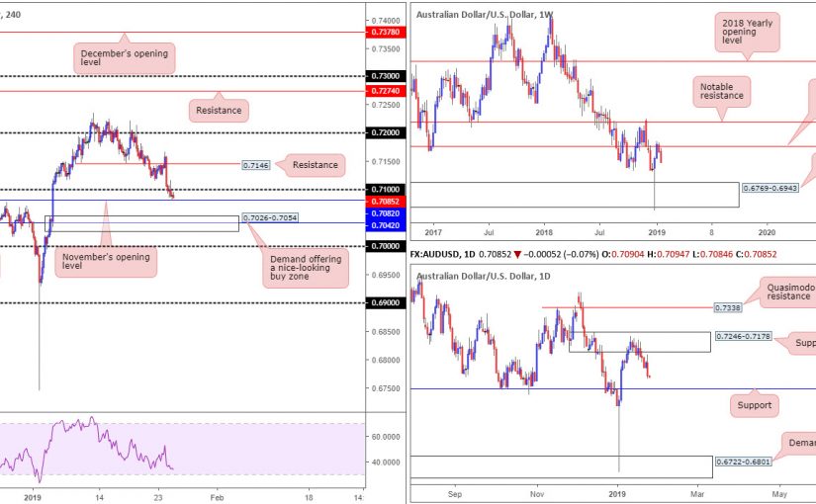
Task: Click the red 0.73780 axis price tag
Action: point(384,32)
